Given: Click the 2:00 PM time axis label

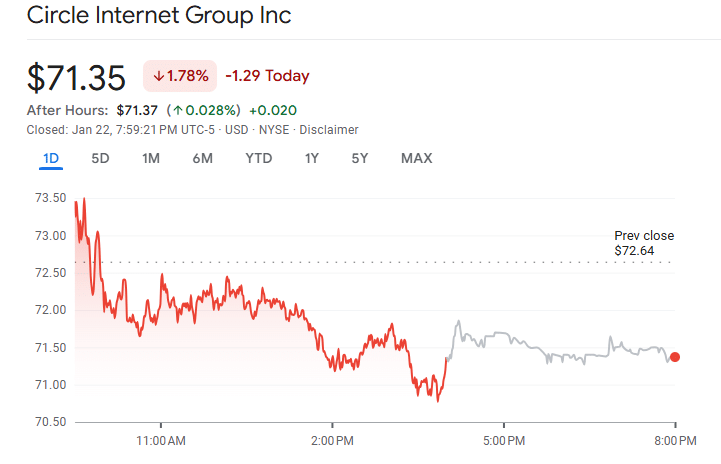Looking at the screenshot, I should 332,440.
